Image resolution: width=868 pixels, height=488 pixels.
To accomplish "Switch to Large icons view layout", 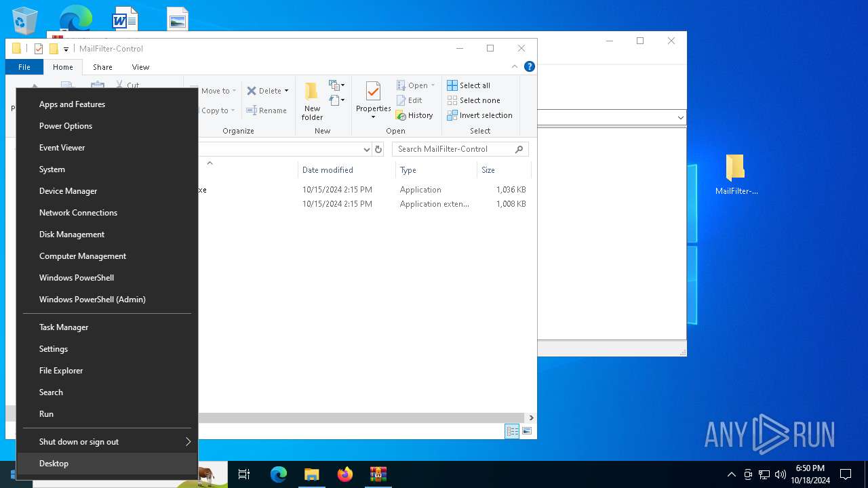I will [527, 431].
